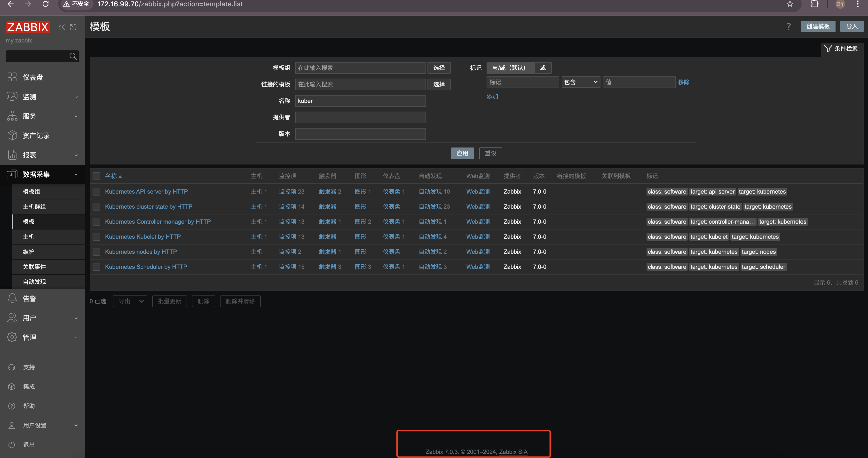Click the help question mark icon
The height and width of the screenshot is (458, 868).
point(789,26)
